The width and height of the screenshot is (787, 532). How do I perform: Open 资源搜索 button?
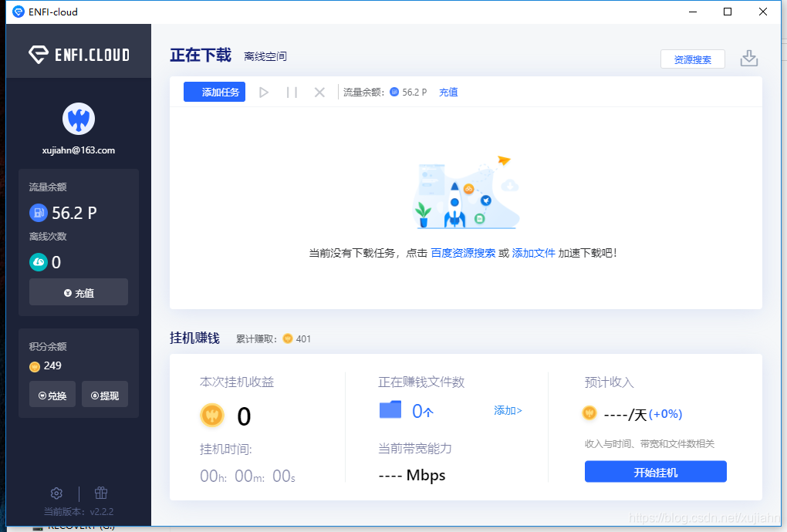(x=693, y=59)
